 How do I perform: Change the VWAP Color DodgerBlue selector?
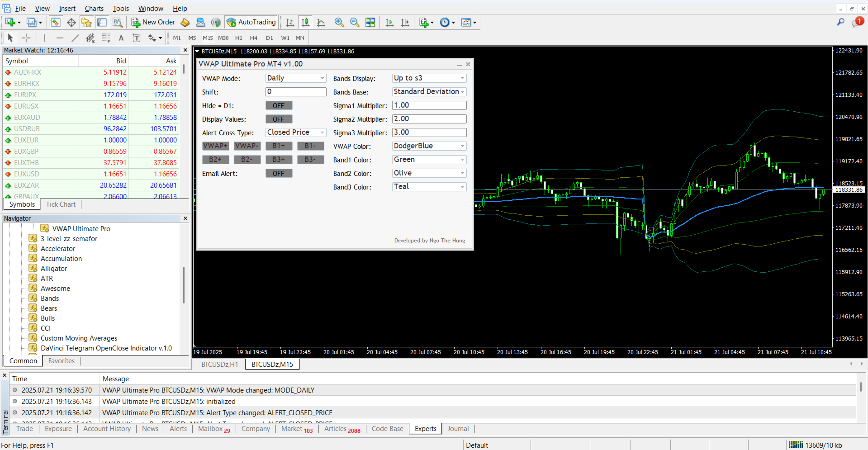coord(429,146)
